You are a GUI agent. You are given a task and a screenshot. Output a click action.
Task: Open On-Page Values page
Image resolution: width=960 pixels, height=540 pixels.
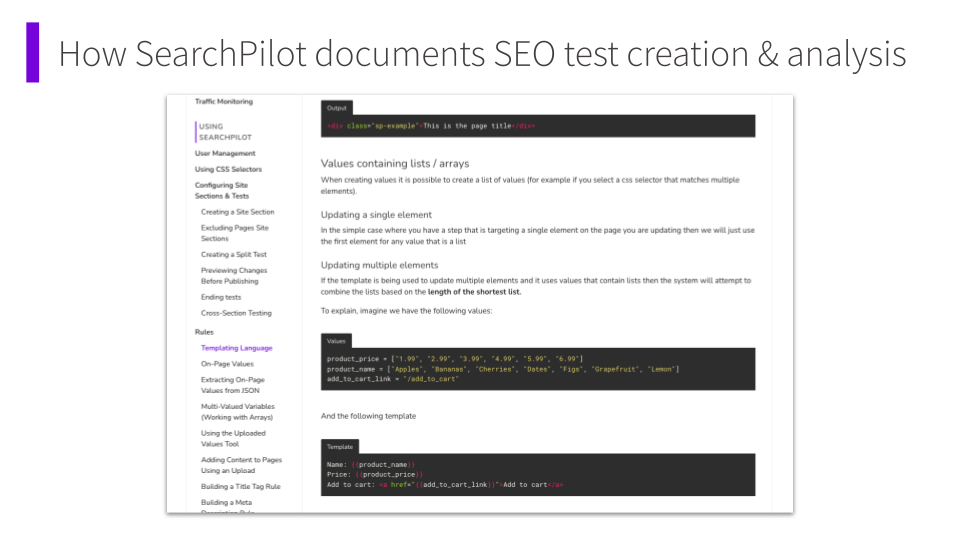pos(227,364)
